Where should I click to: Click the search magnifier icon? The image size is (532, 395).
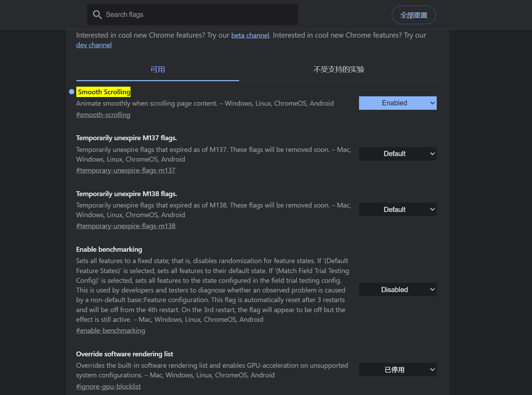[x=97, y=15]
